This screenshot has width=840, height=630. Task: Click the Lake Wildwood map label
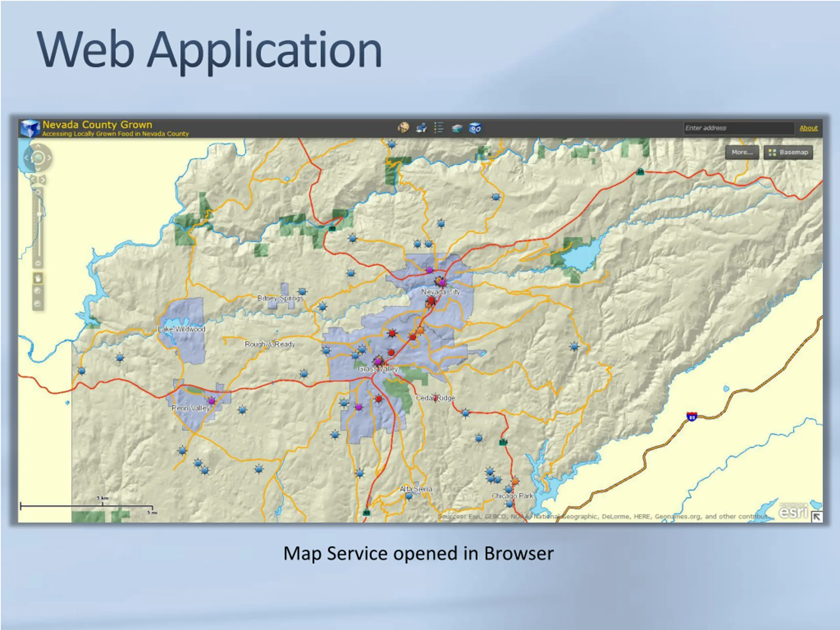click(181, 329)
